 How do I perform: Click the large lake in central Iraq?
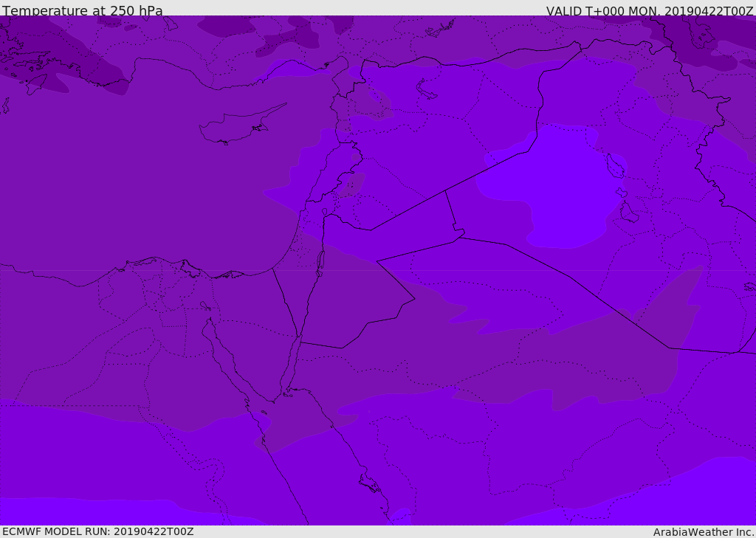click(x=614, y=166)
